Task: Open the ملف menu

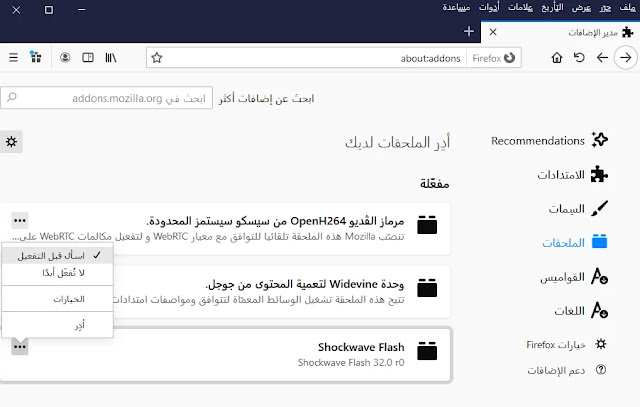Action: tap(627, 7)
